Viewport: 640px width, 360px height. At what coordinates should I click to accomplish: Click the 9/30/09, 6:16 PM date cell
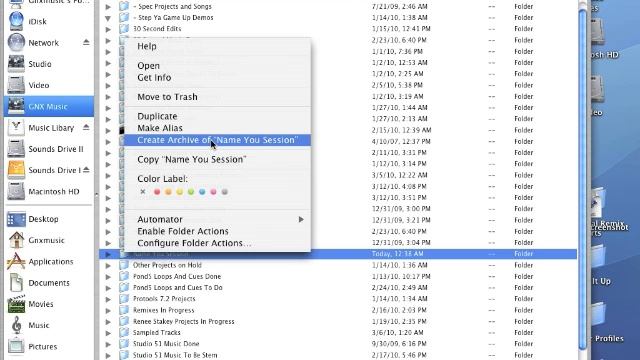tap(399, 344)
